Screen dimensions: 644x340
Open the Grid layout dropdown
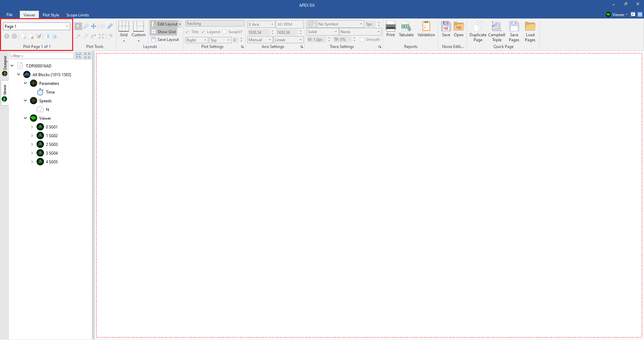tap(124, 41)
